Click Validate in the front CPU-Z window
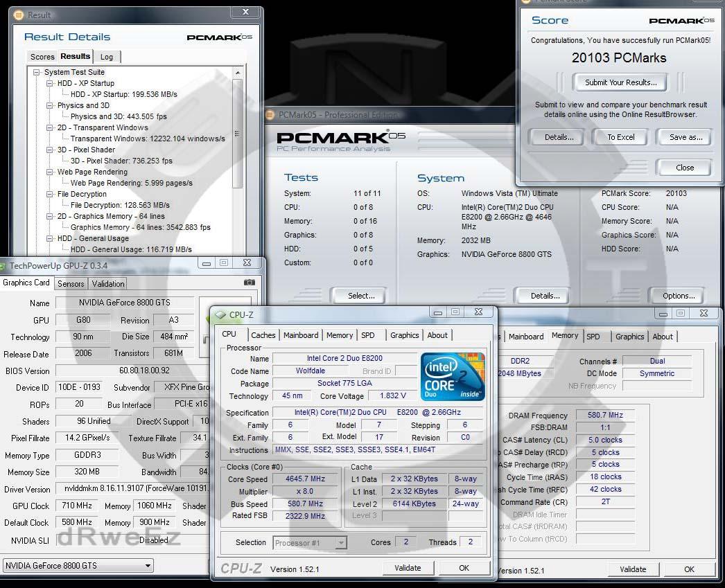 click(x=408, y=568)
